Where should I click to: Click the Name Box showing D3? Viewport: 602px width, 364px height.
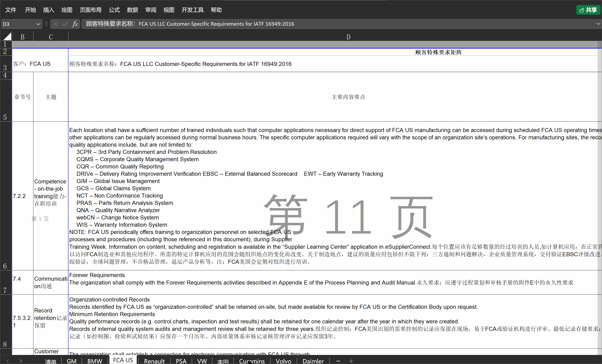[18, 24]
